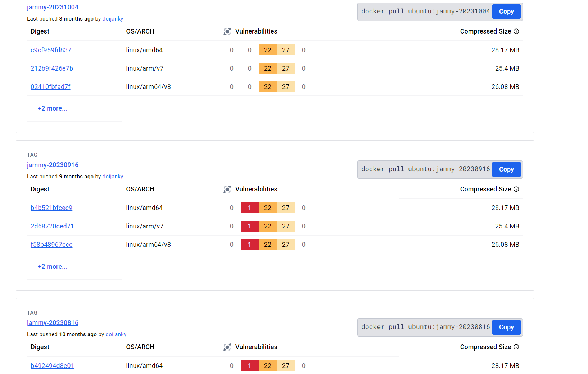Select docker pull ubuntu:jammy-20231004 command text

click(425, 11)
